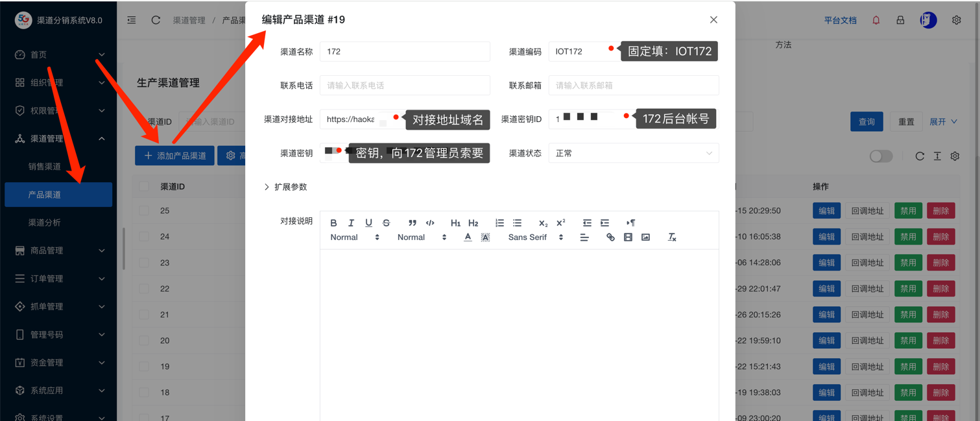The height and width of the screenshot is (421, 980).
Task: Clear formatting with the Tx icon
Action: coord(671,237)
